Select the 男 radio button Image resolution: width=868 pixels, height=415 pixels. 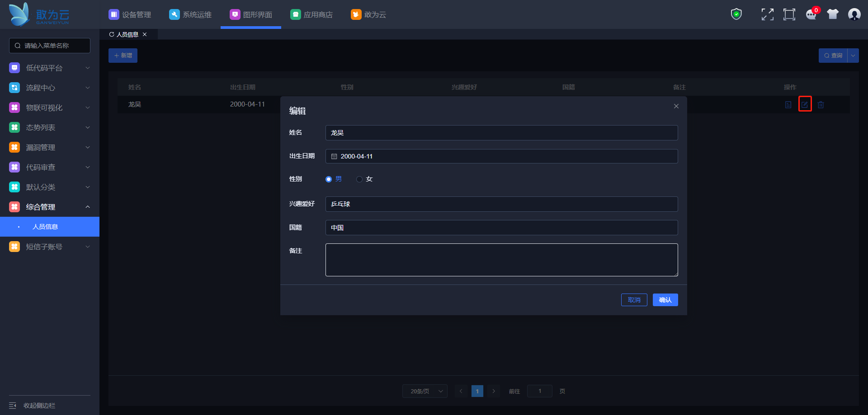click(x=329, y=179)
